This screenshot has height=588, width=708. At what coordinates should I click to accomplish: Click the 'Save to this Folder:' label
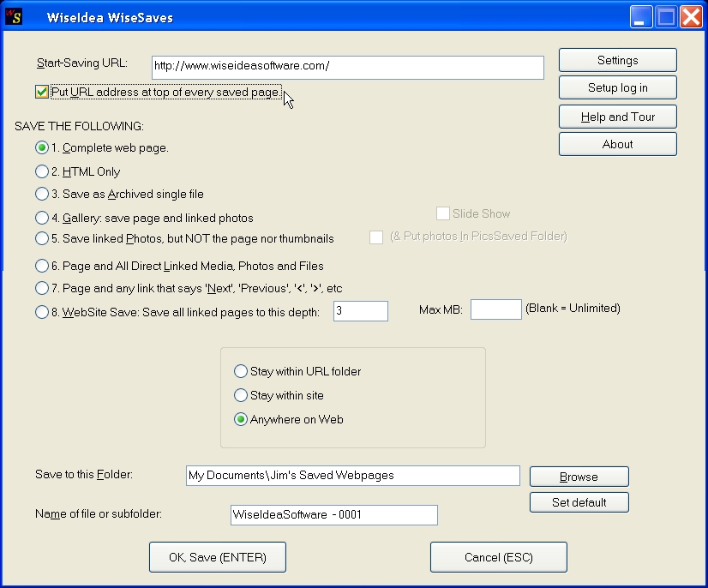tap(84, 475)
